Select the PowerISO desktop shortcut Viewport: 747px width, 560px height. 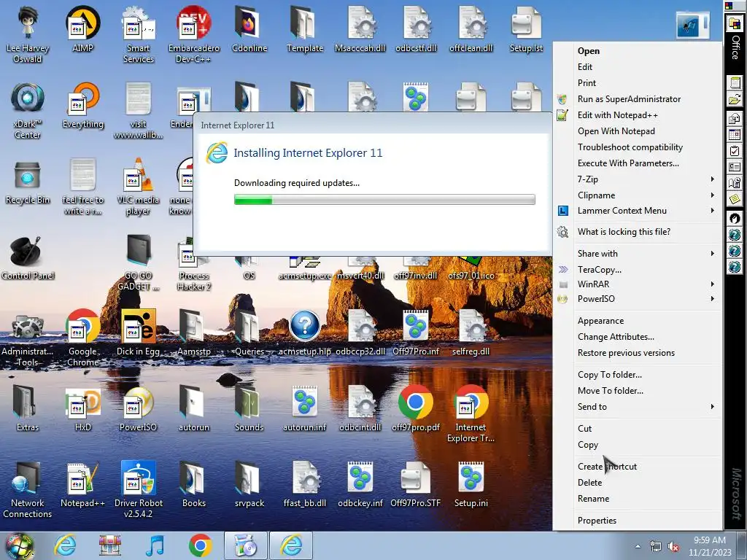tap(138, 410)
